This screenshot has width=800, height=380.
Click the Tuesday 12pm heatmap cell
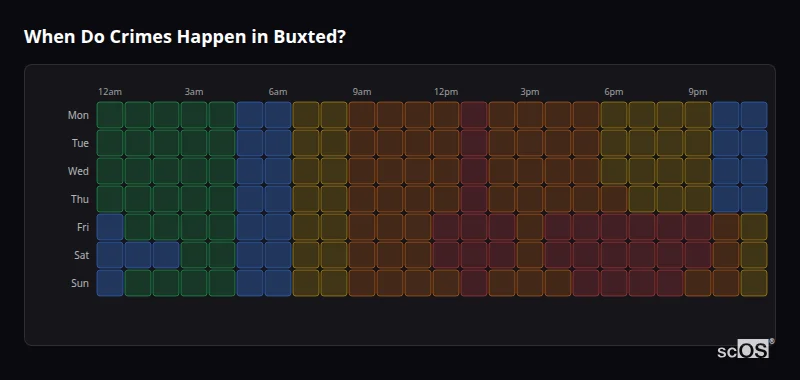[x=446, y=143]
